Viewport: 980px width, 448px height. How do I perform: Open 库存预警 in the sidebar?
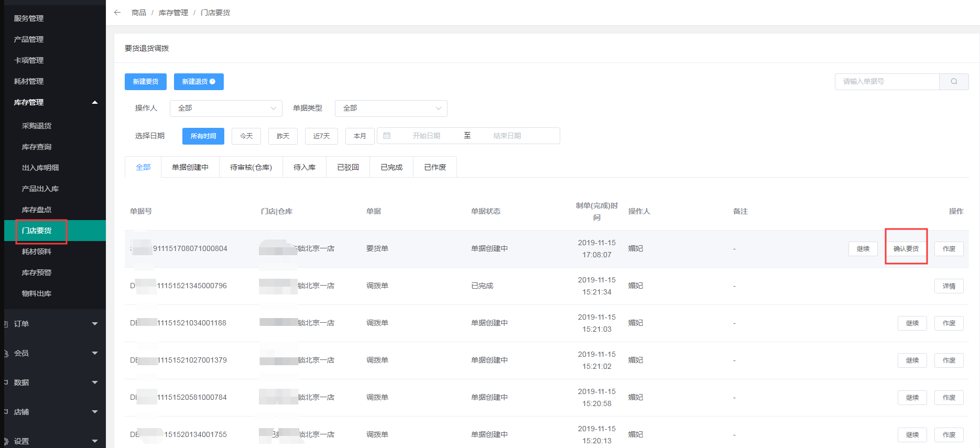[x=55, y=272]
